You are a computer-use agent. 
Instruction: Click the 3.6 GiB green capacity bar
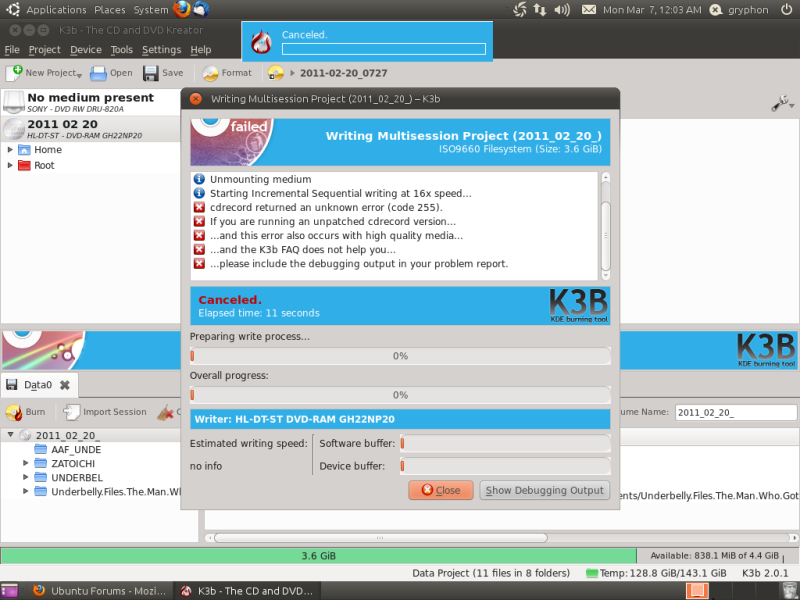[318, 556]
